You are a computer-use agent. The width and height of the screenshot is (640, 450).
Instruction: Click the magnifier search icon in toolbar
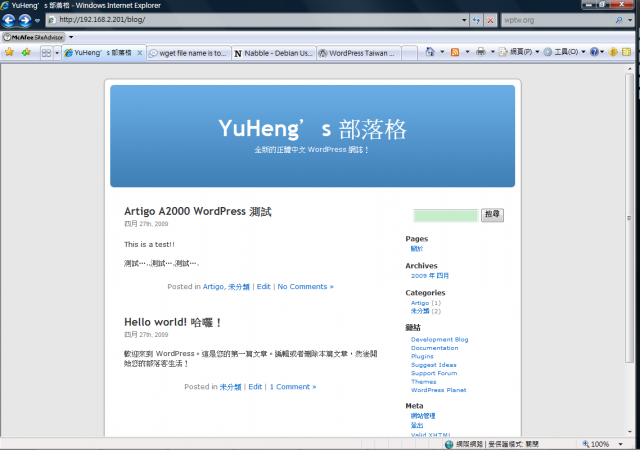click(619, 20)
